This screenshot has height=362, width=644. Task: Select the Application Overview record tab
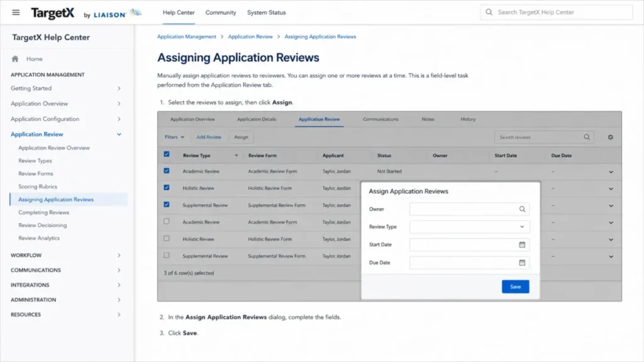[192, 119]
